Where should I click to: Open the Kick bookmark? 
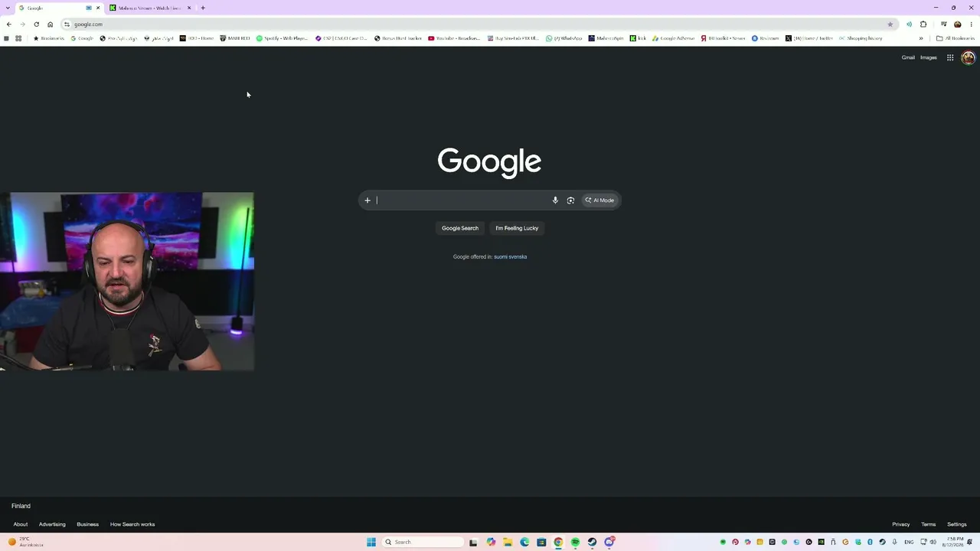click(638, 38)
